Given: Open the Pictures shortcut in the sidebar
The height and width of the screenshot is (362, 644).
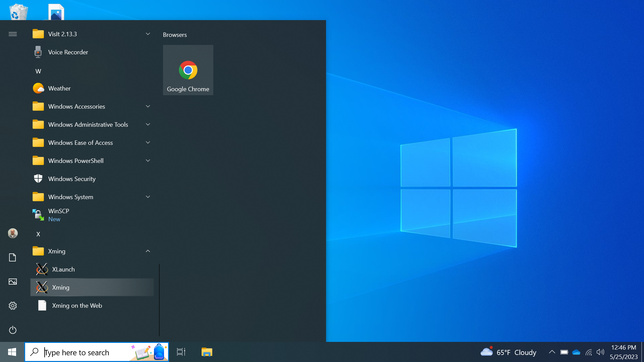Looking at the screenshot, I should [x=13, y=282].
